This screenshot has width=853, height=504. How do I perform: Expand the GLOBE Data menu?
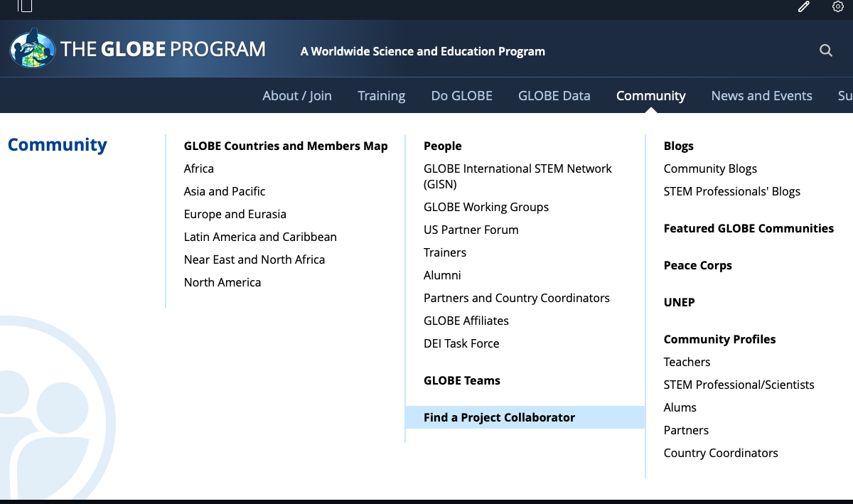(554, 96)
